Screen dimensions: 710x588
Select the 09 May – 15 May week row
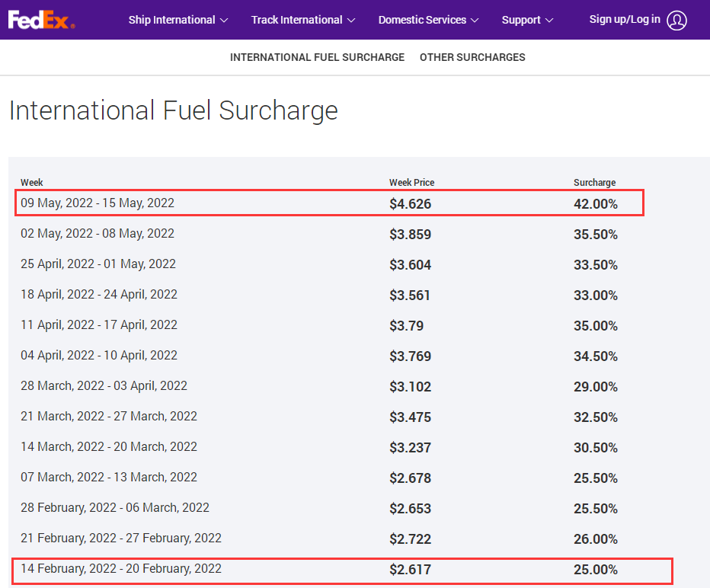tap(98, 203)
